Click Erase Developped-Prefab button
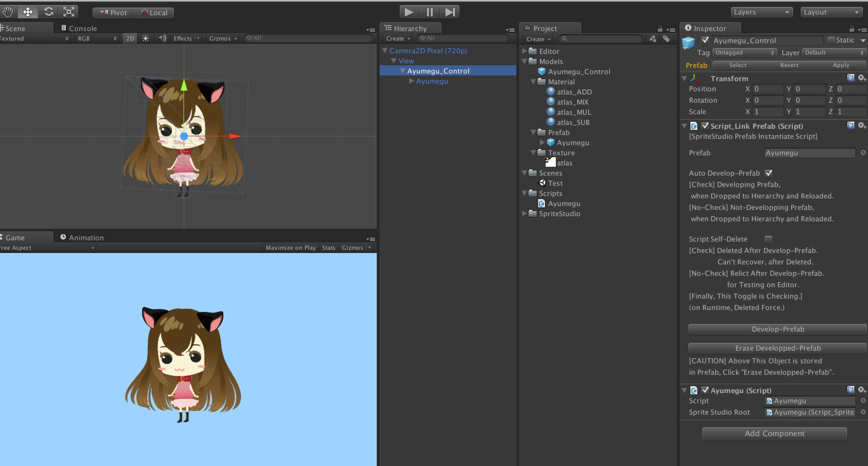Image resolution: width=868 pixels, height=466 pixels. [x=777, y=348]
